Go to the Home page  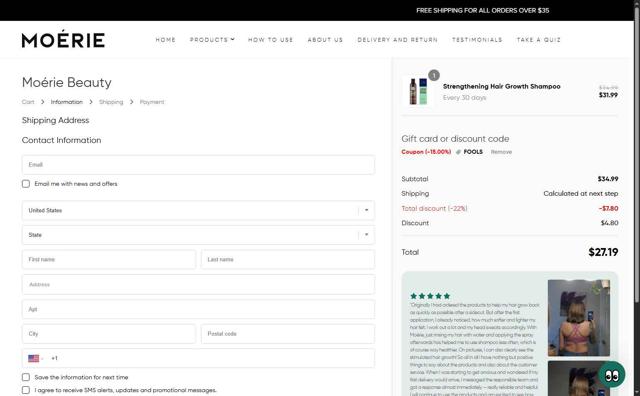pos(166,40)
